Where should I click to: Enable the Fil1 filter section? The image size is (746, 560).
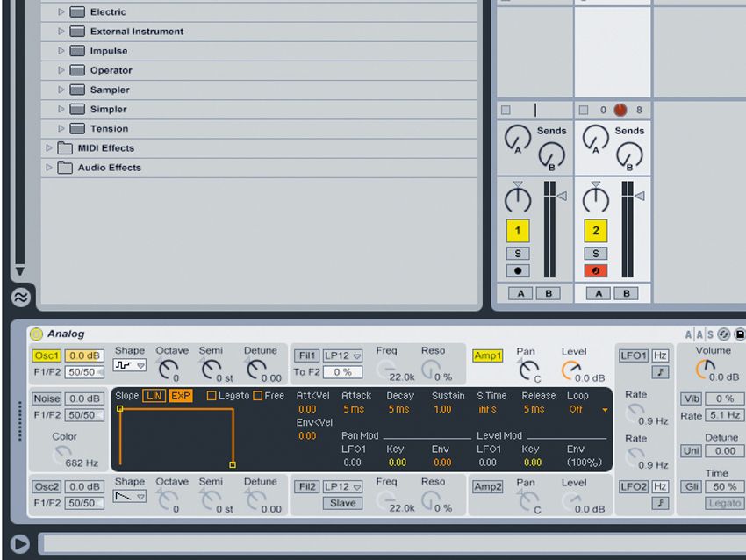(x=305, y=355)
